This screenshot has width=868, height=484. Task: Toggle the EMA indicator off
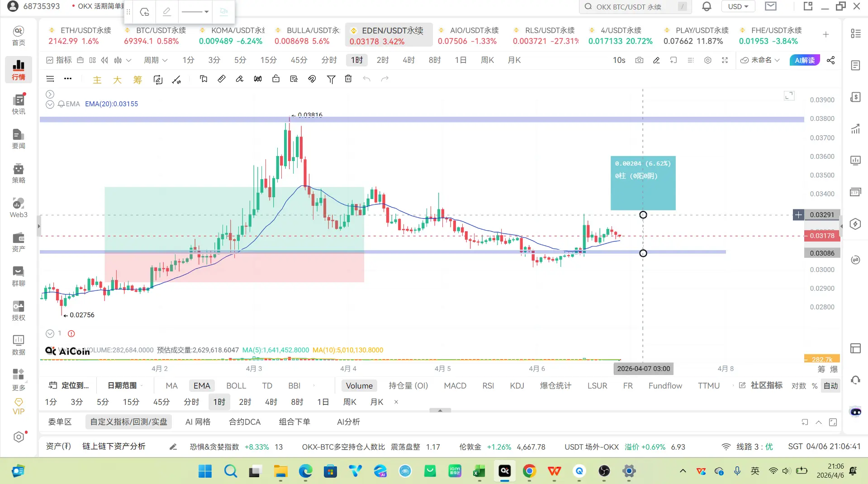(202, 386)
